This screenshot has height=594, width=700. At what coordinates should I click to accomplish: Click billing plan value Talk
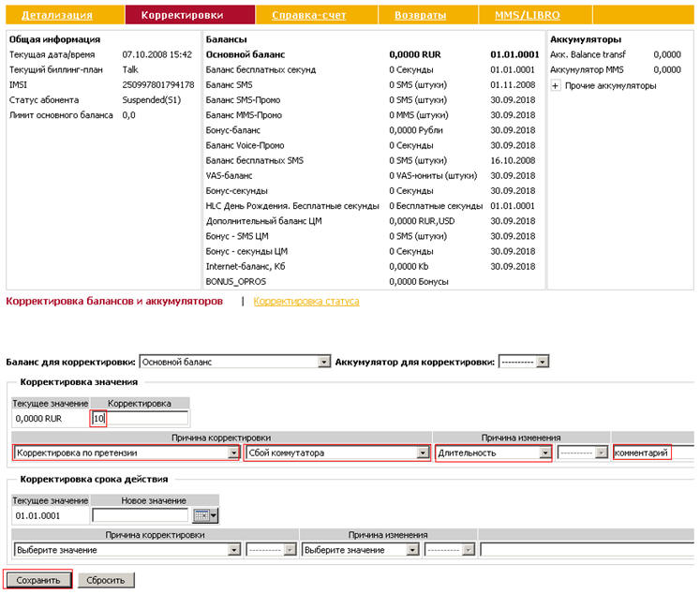coord(130,69)
